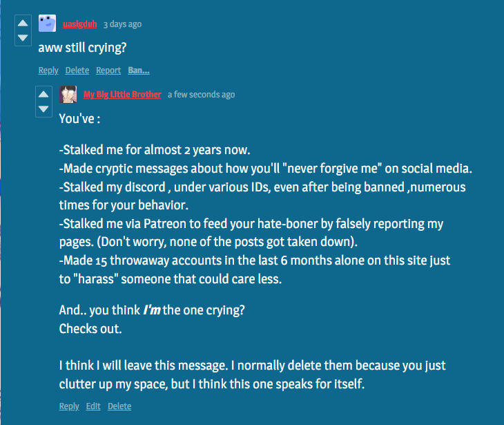504x425 pixels.
Task: Click the italic 'I'm' word
Action: pos(152,310)
